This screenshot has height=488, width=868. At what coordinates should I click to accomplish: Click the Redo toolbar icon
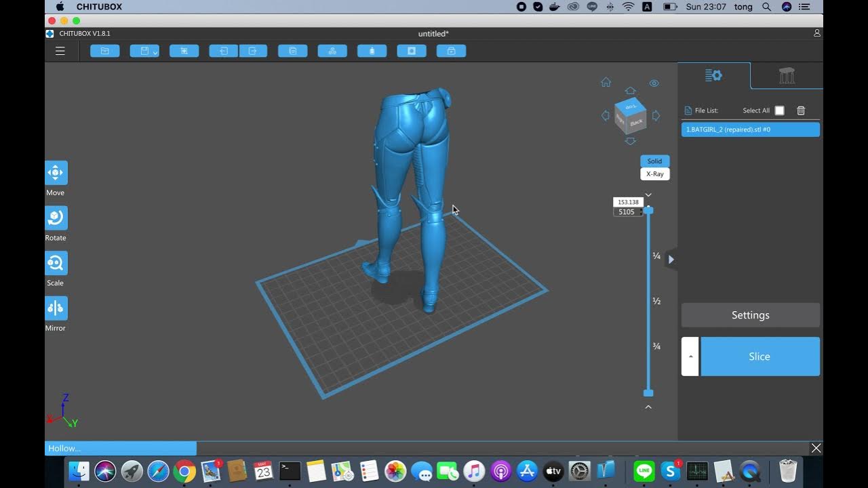[253, 51]
